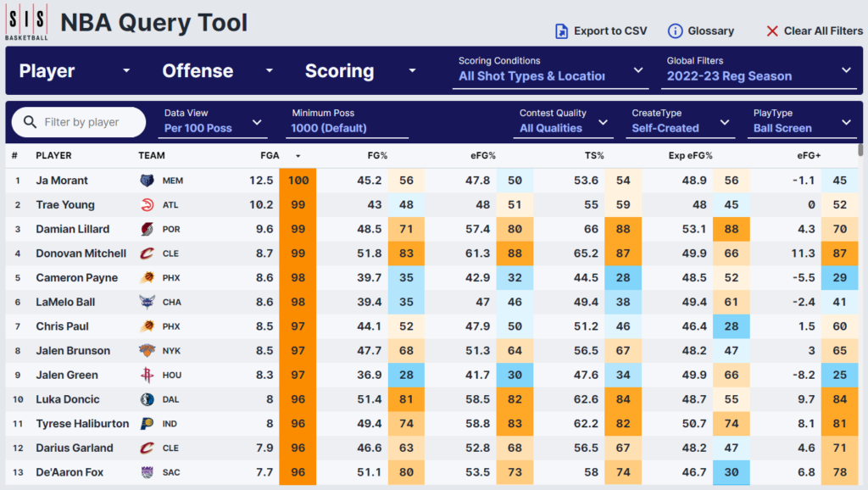Click the table vertical scrollbar
The image size is (868, 490).
pos(860,149)
